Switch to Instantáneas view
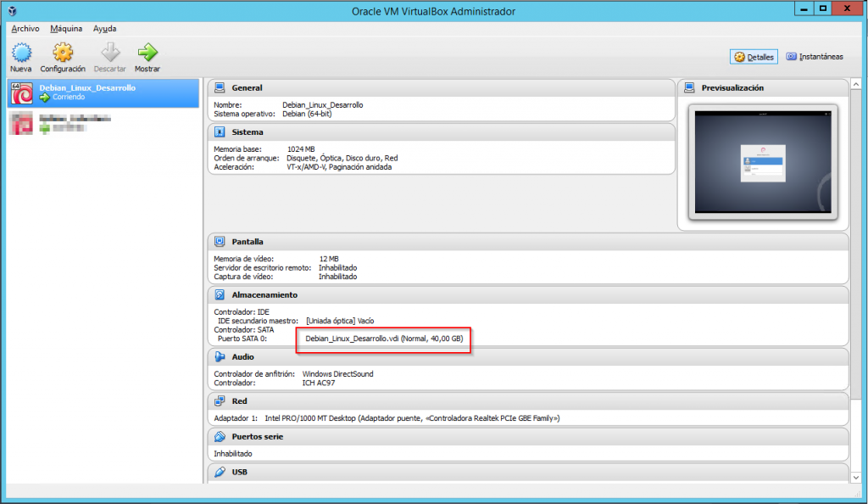868x504 pixels. coord(815,57)
